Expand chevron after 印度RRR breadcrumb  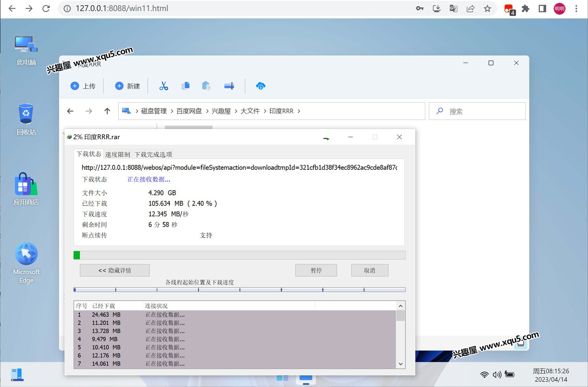click(299, 111)
